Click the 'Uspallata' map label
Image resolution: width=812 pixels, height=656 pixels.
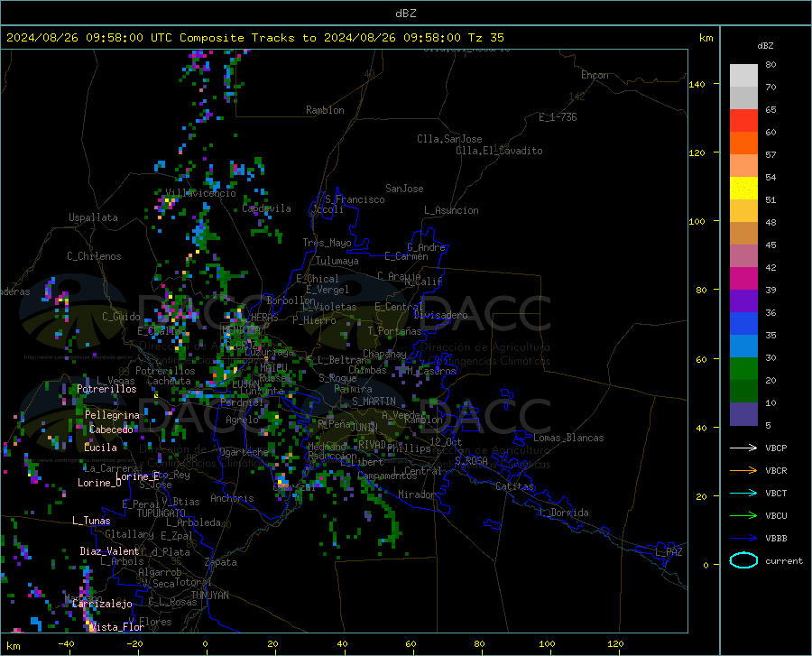click(x=93, y=217)
